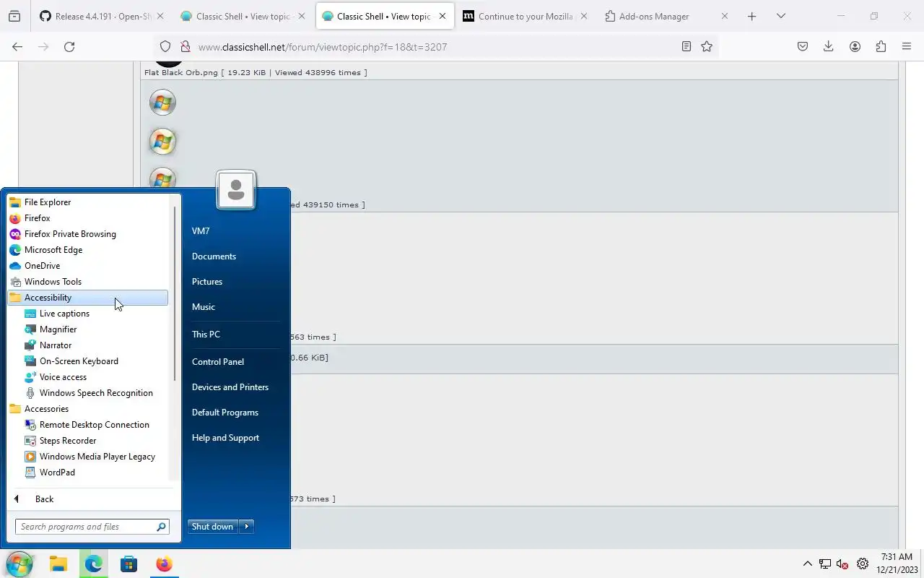Open Firefox Private Browsing entry
924x578 pixels.
click(x=87, y=234)
